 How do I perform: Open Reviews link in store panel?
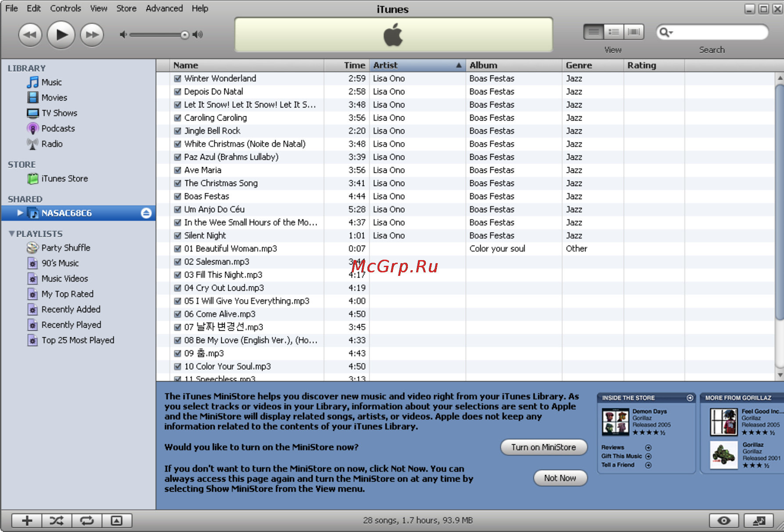[626, 448]
